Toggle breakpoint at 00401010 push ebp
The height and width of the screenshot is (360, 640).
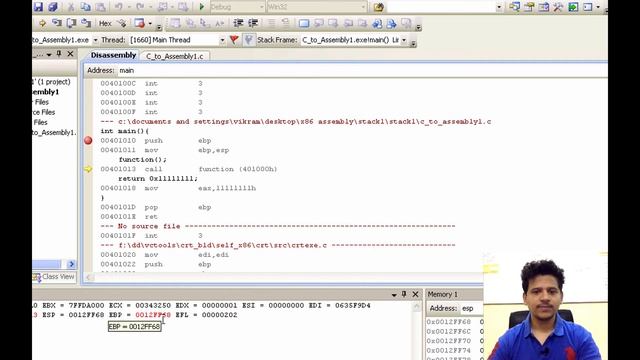(88, 140)
